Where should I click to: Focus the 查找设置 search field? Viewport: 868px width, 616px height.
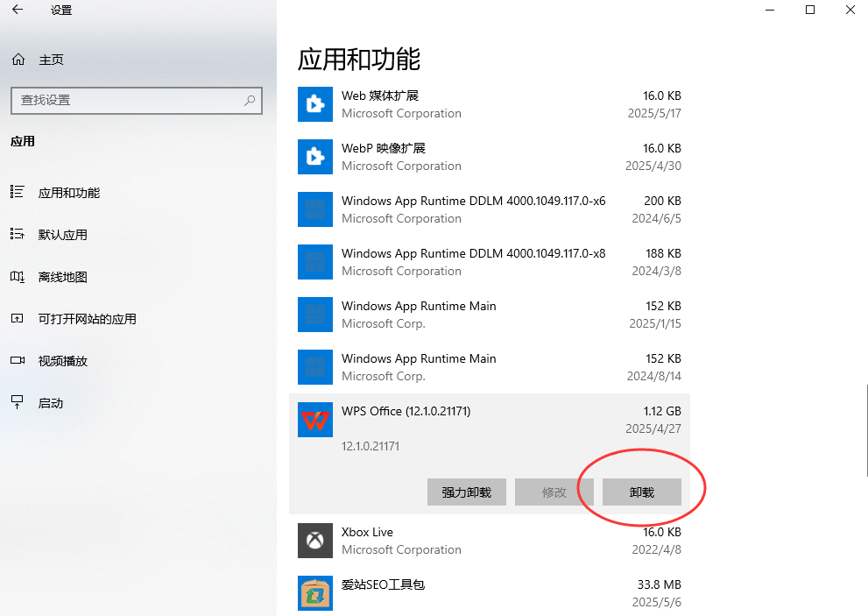pyautogui.click(x=136, y=100)
